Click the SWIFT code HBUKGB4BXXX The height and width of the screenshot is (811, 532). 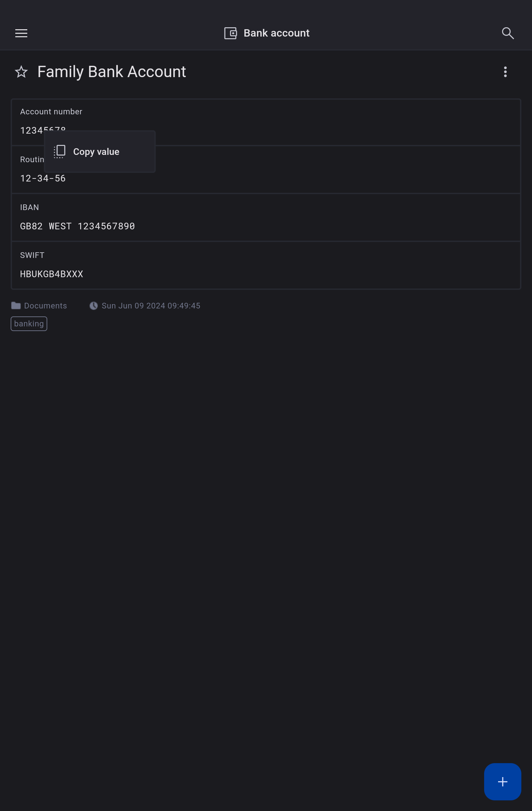(52, 274)
